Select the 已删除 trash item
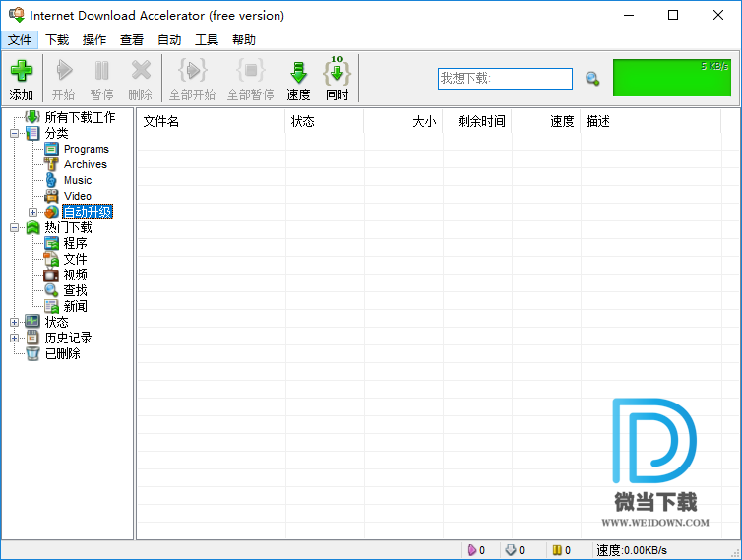Screen dimensions: 742x560 coord(62,353)
